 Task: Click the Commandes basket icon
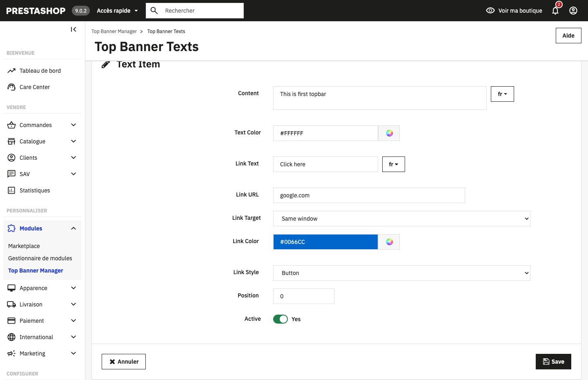[x=11, y=125]
